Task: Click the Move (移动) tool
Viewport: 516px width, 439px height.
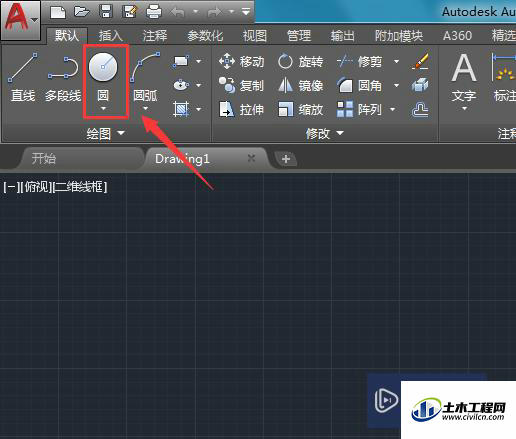Action: [x=242, y=61]
